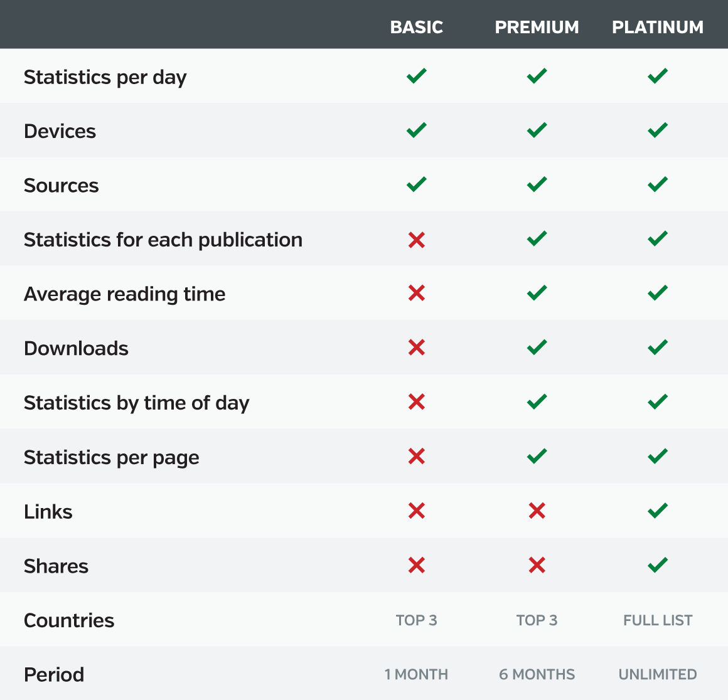Click Platinum checkmark for Statistics per page

coord(658,456)
